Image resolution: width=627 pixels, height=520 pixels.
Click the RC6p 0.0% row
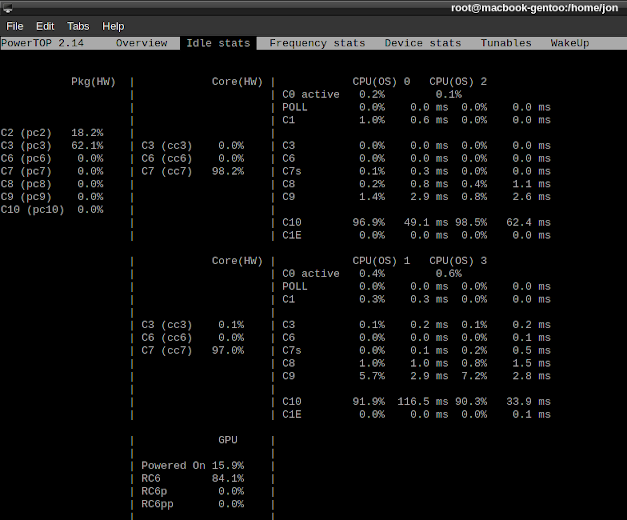pos(193,491)
